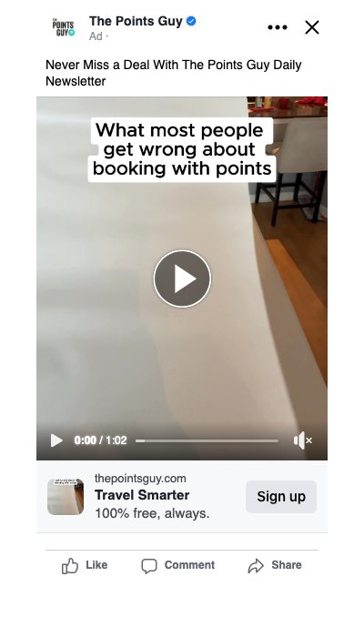The width and height of the screenshot is (364, 637).
Task: Click the video caption about booking with points
Action: [182, 149]
